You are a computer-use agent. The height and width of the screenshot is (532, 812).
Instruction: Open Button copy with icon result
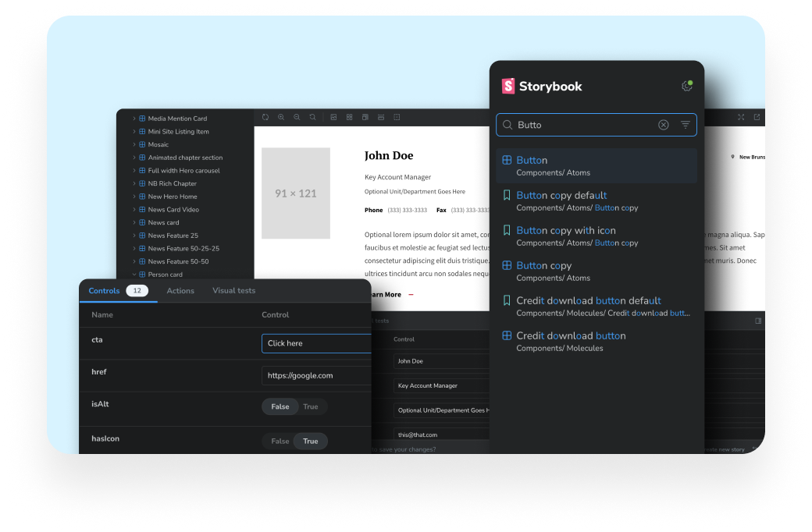point(597,236)
